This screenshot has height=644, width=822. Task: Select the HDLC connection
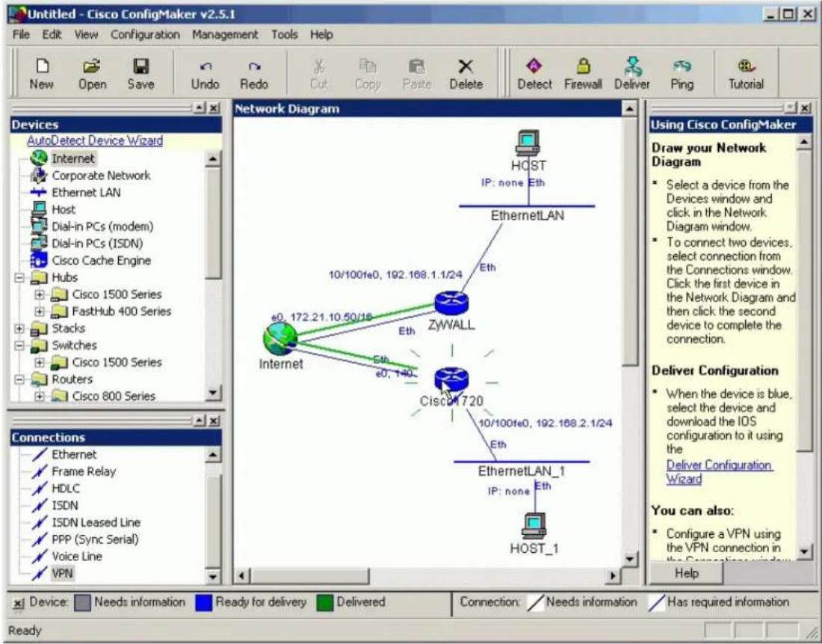click(66, 489)
